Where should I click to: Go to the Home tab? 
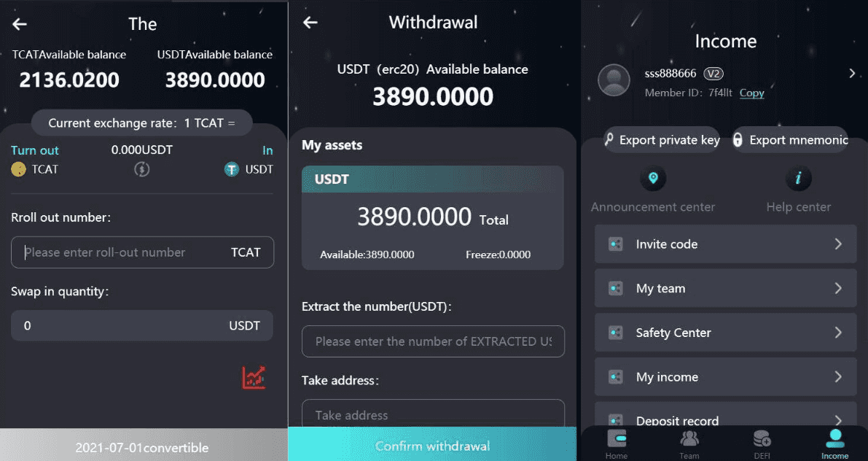click(616, 445)
